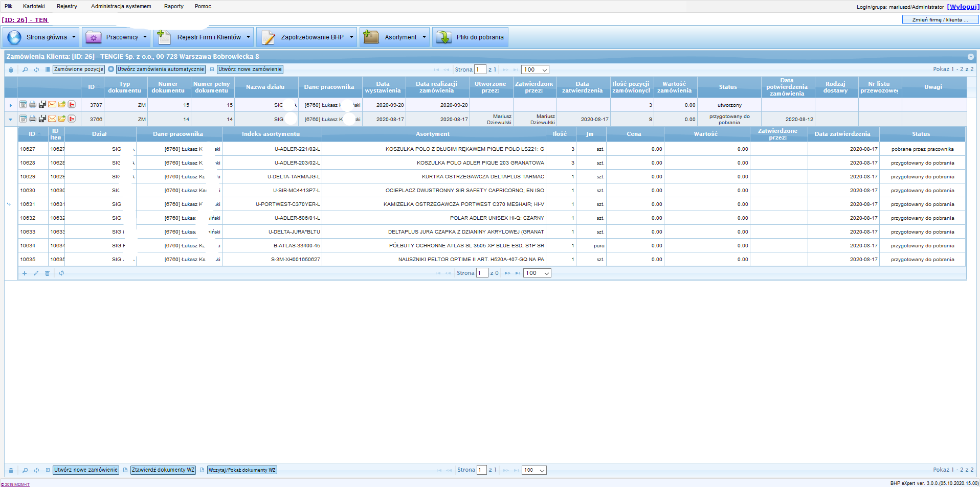
Task: Click Pliki do pobrania button
Action: point(470,37)
